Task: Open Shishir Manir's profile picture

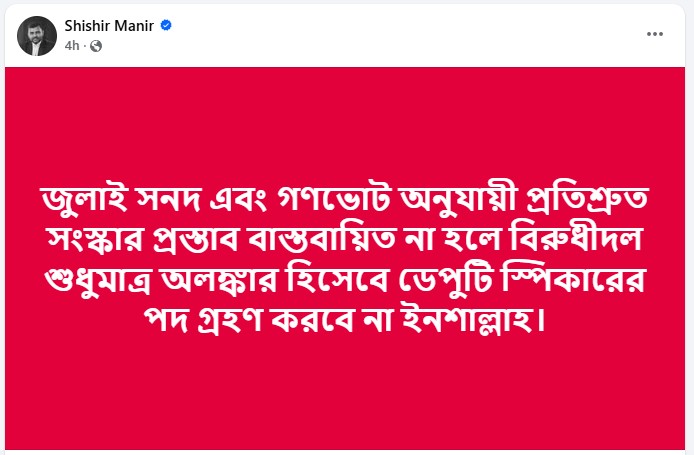Action: 36,34
